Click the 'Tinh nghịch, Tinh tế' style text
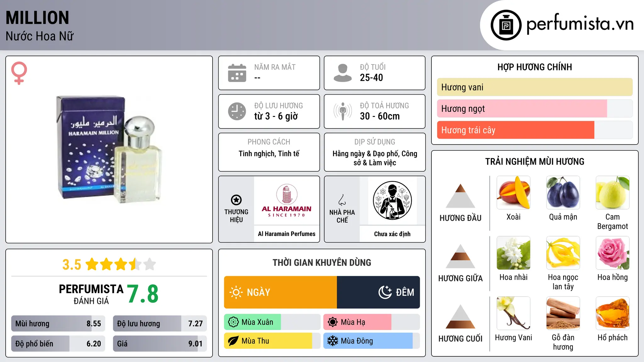 point(269,154)
